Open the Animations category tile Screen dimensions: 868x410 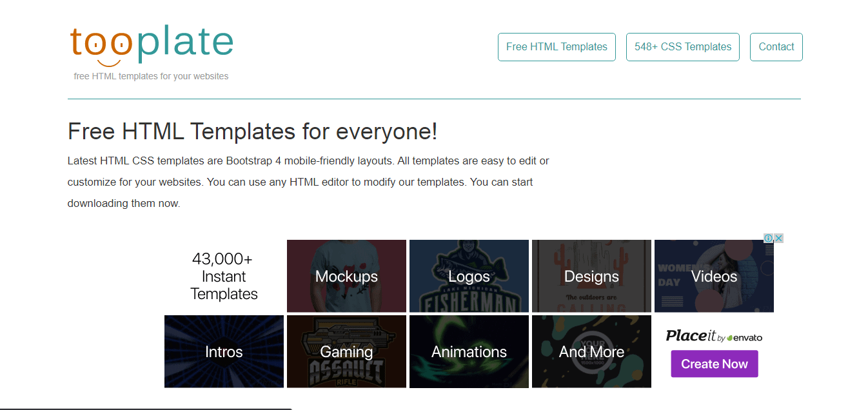point(469,351)
